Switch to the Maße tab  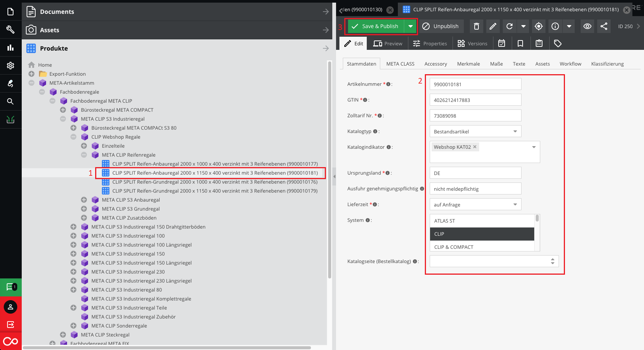496,64
